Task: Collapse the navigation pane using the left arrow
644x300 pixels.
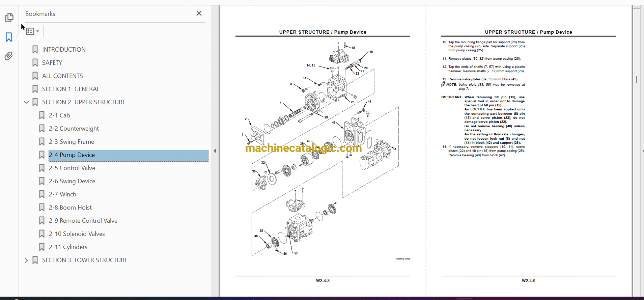Action: tap(215, 151)
